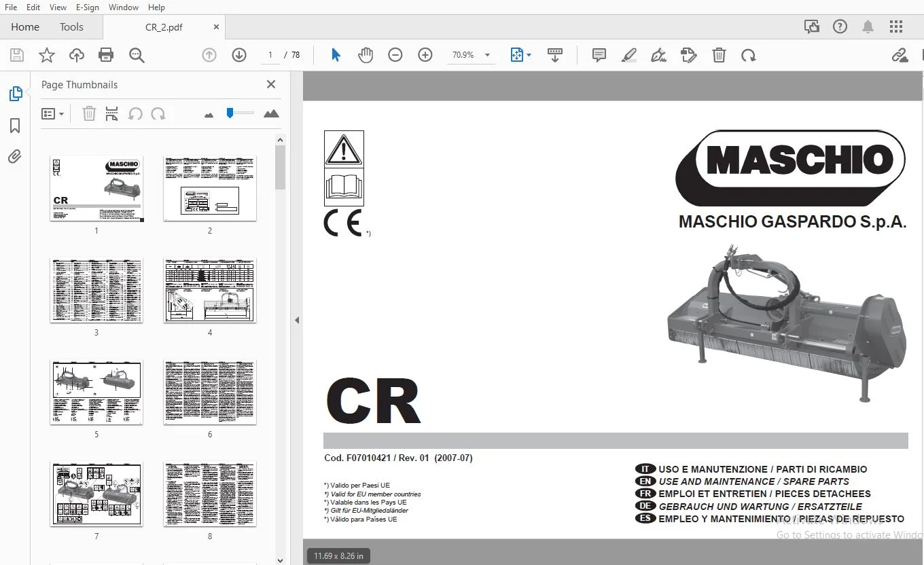Viewport: 924px width, 565px height.
Task: Go to the next page
Action: (x=239, y=55)
